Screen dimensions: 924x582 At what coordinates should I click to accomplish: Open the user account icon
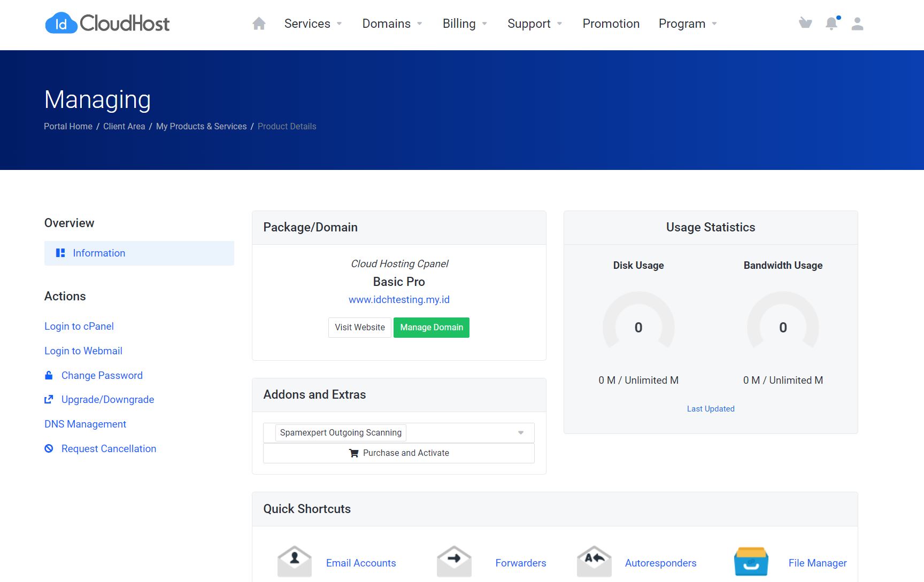pyautogui.click(x=857, y=24)
